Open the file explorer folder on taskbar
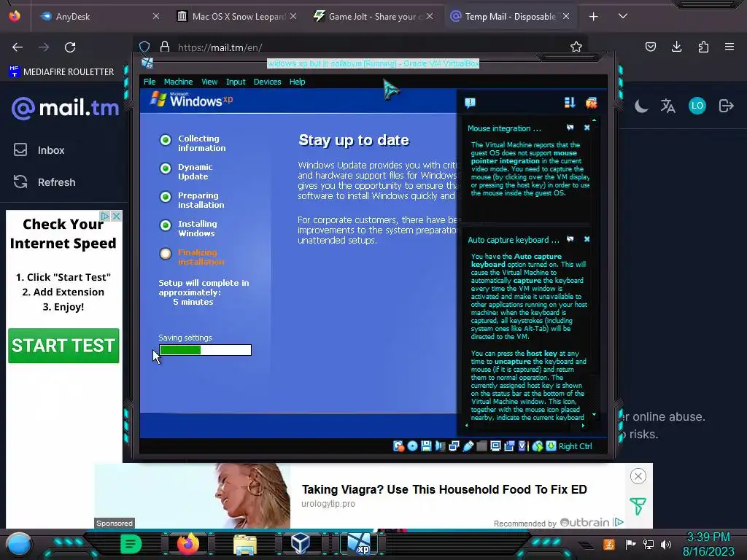Viewport: 747px width, 560px height. pos(245,544)
